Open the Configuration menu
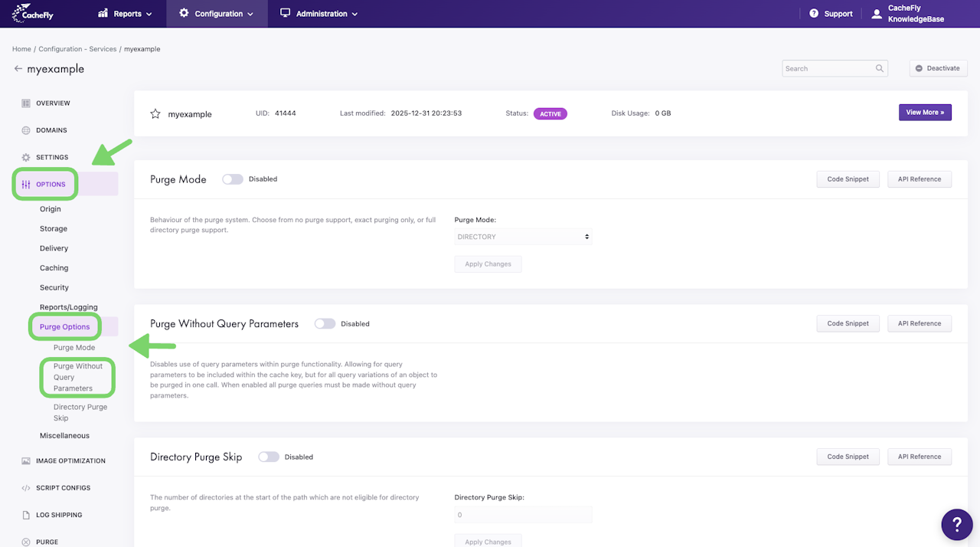The width and height of the screenshot is (980, 547). [x=217, y=14]
